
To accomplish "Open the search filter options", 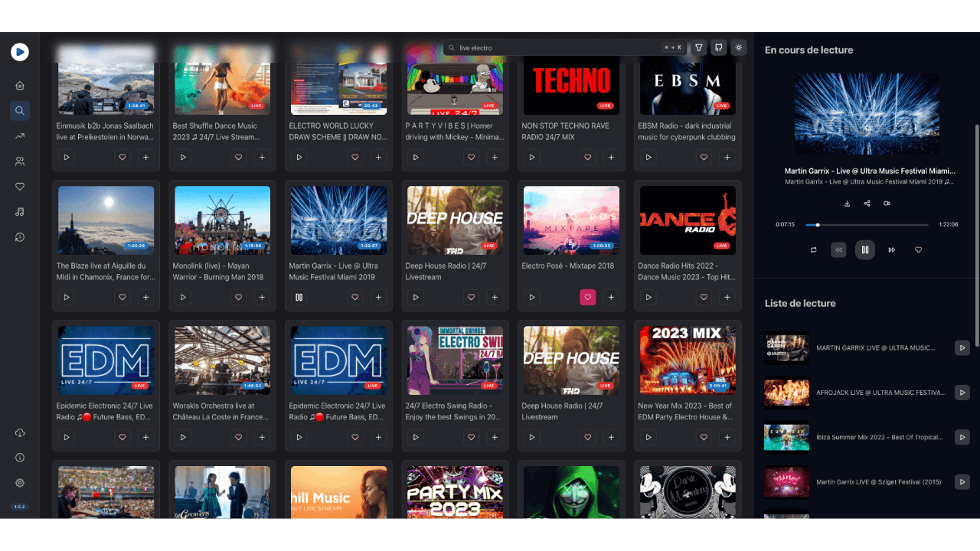I will coord(698,47).
